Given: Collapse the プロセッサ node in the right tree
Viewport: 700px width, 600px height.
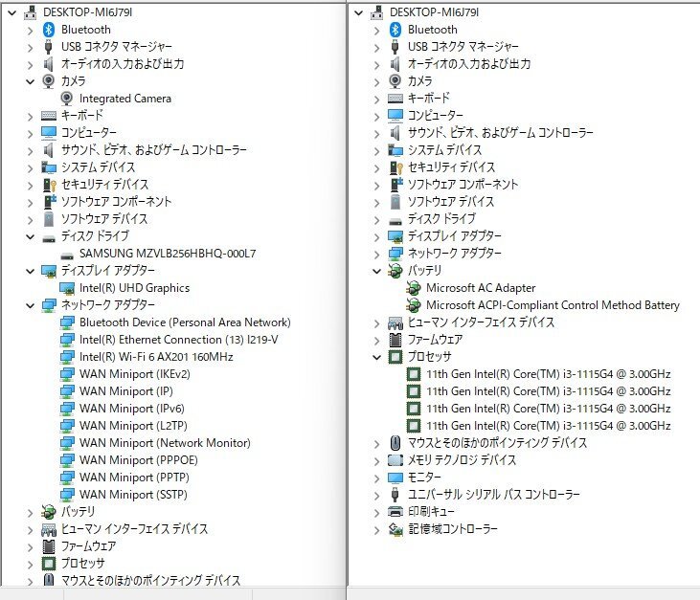Looking at the screenshot, I should [x=376, y=357].
